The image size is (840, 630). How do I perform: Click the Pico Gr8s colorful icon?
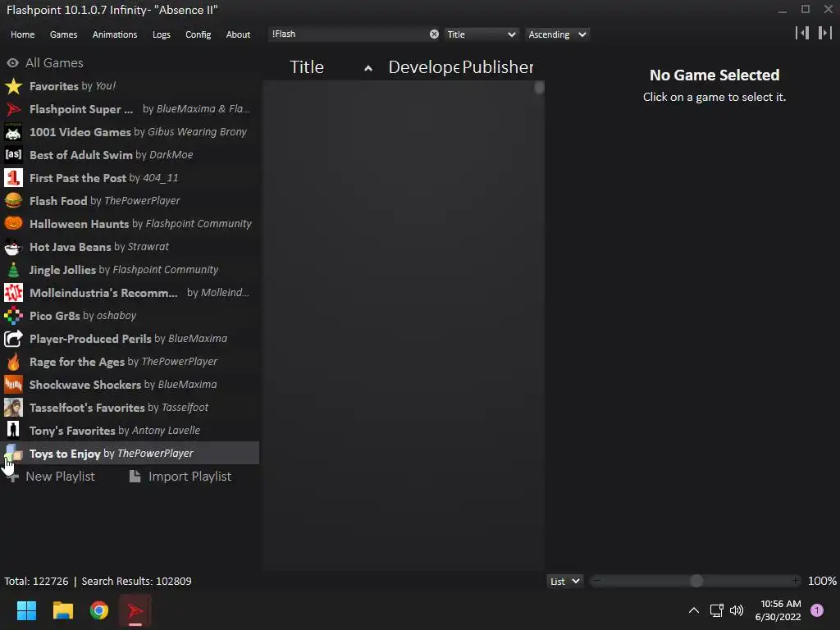tap(13, 316)
